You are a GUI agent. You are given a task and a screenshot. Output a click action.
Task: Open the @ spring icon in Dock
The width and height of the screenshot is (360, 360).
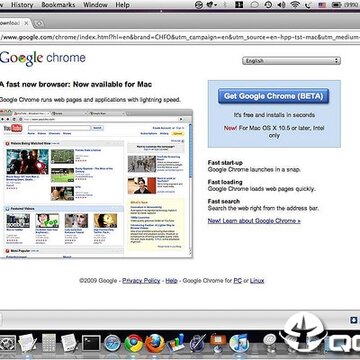pyautogui.click(x=270, y=343)
